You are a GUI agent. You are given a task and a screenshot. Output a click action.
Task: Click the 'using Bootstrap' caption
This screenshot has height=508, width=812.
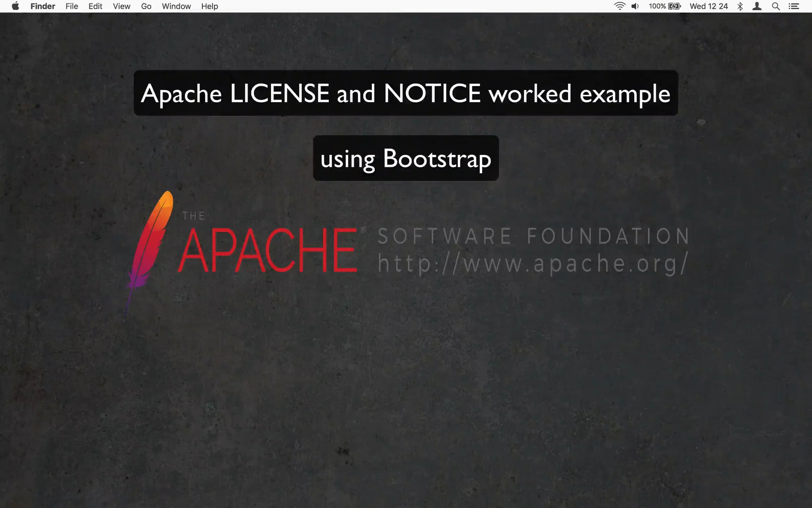click(406, 158)
